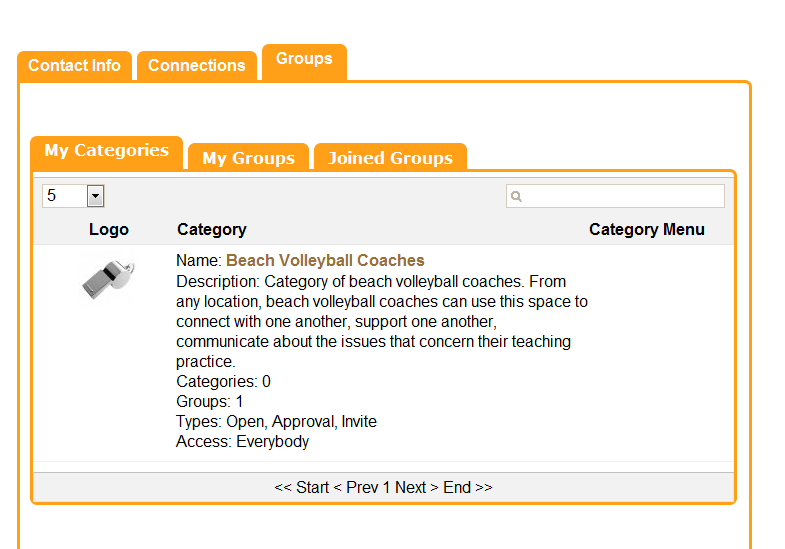785x549 pixels.
Task: Click the magnifier icon in search box
Action: click(x=517, y=196)
